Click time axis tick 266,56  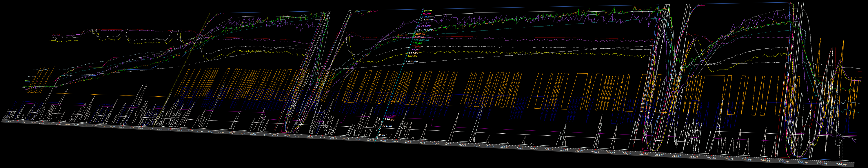(803, 163)
